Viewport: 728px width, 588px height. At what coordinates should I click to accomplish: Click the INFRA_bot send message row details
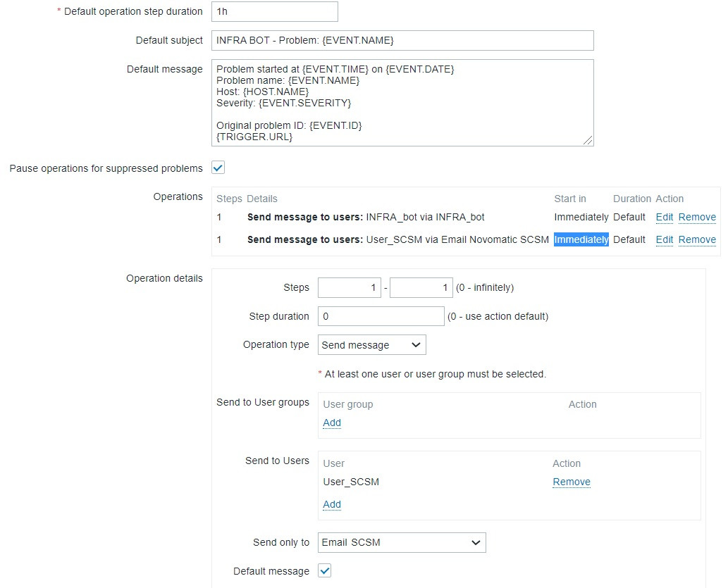coord(366,217)
